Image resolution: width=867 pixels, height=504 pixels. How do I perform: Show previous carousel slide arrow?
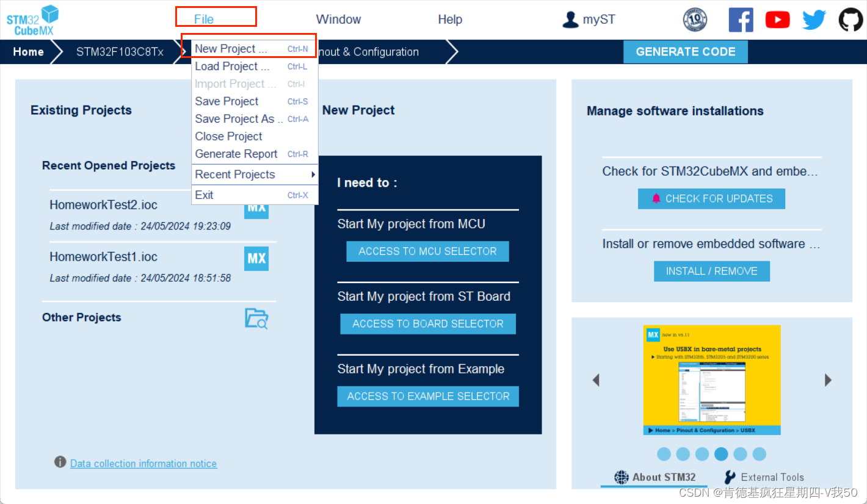click(596, 380)
